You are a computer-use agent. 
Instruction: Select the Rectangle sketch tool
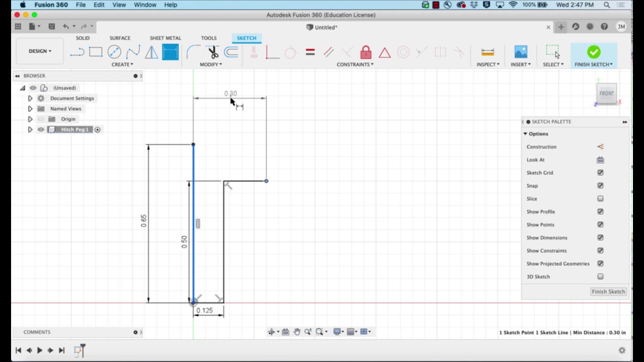tap(96, 52)
